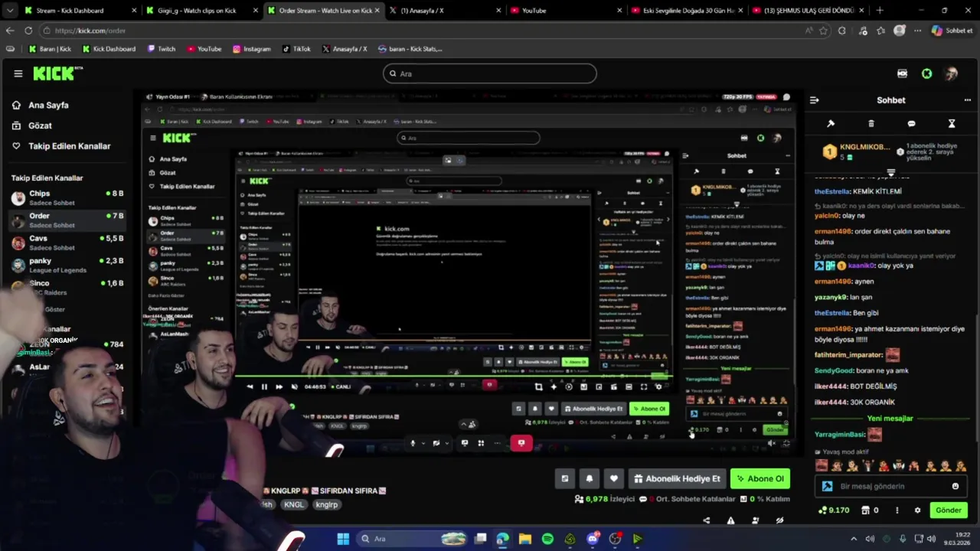Toggle follow with the heart button

point(613,479)
